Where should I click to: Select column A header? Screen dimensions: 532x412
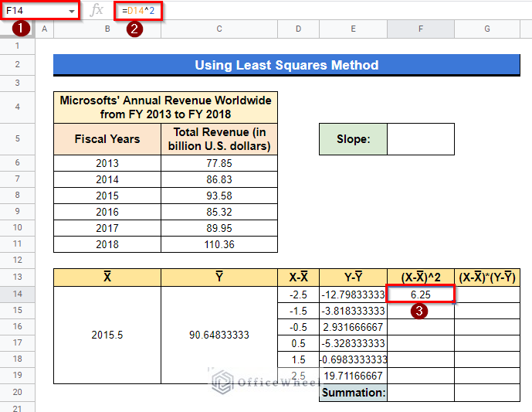coord(45,29)
